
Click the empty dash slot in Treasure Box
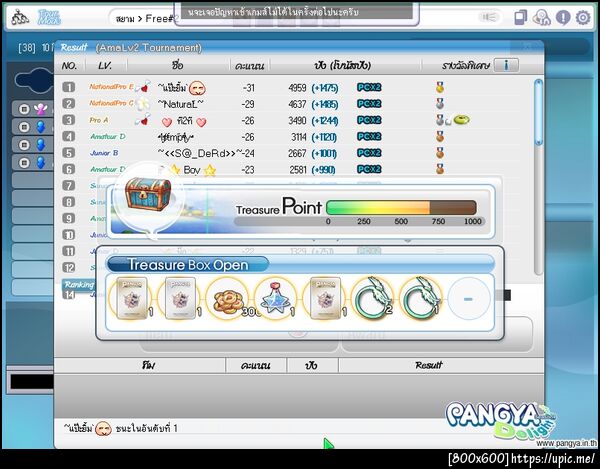coord(469,299)
